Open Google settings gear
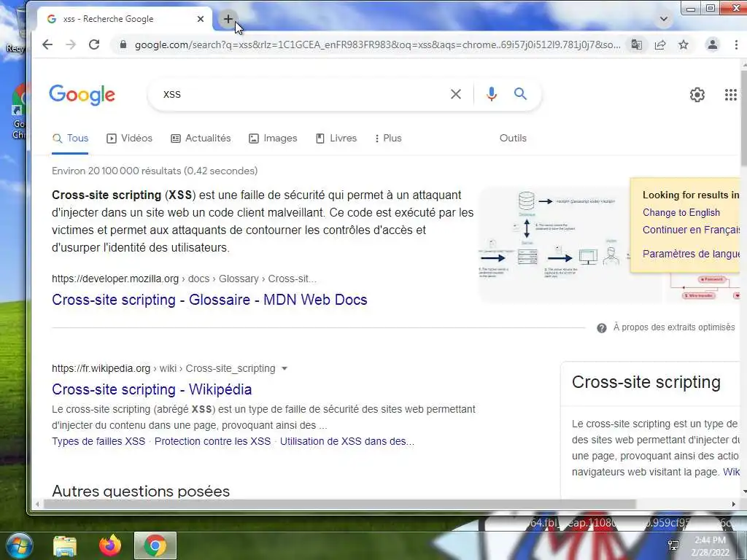747x560 pixels. (697, 95)
